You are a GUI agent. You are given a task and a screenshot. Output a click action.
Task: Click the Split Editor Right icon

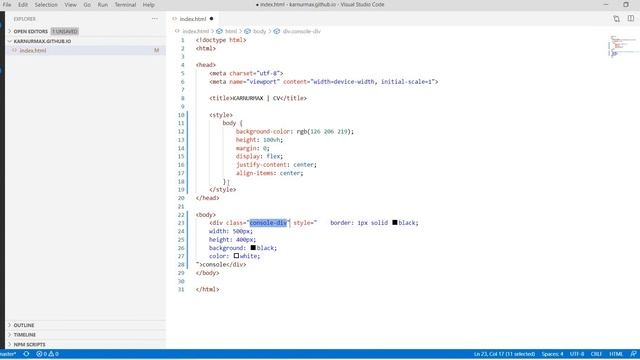[x=631, y=19]
